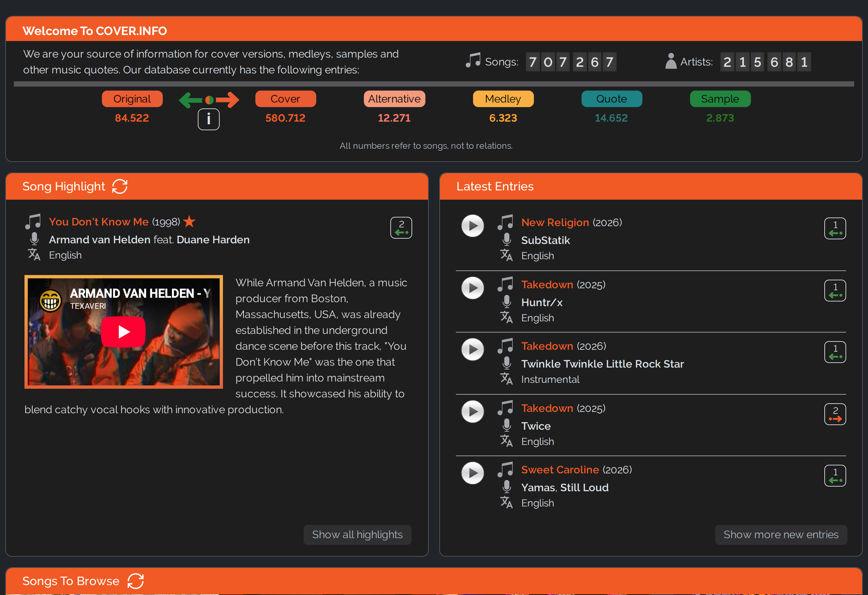Open New Religion song link
Viewport: 868px width, 595px height.
pyautogui.click(x=555, y=222)
